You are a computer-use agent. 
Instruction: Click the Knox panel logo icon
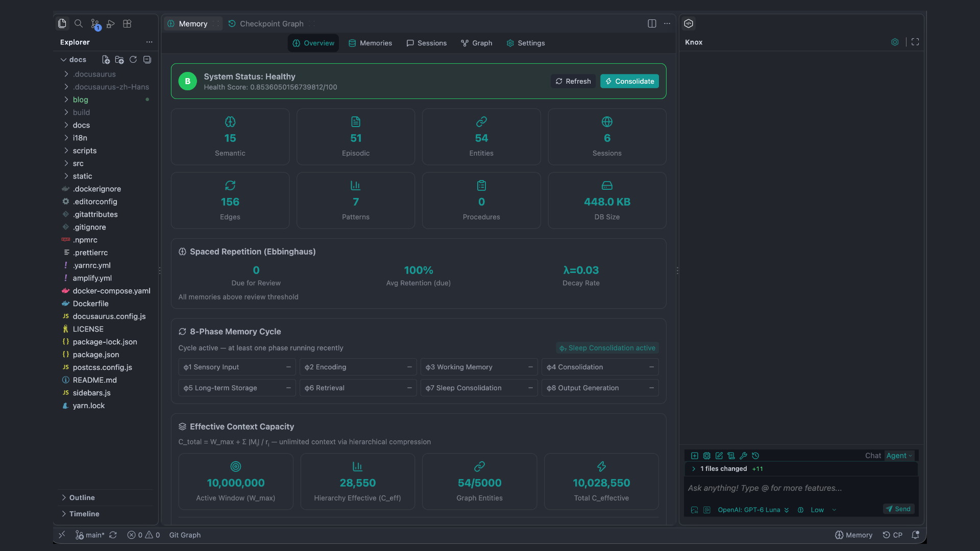[689, 23]
